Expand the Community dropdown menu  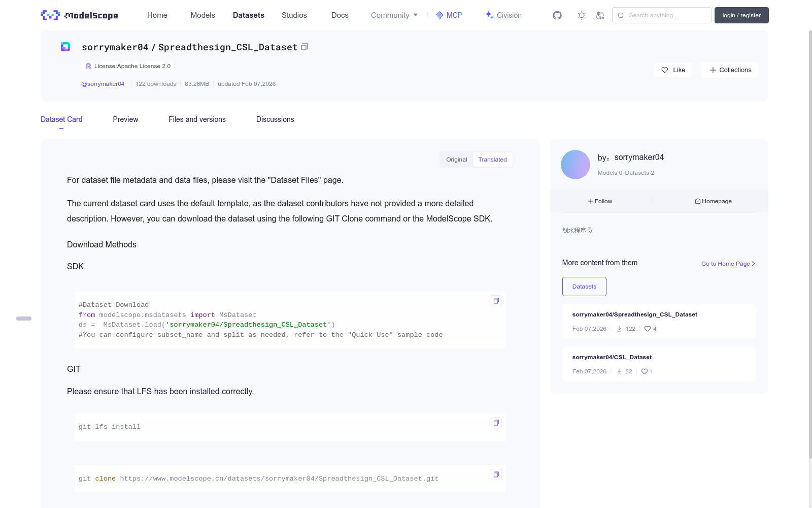(394, 15)
